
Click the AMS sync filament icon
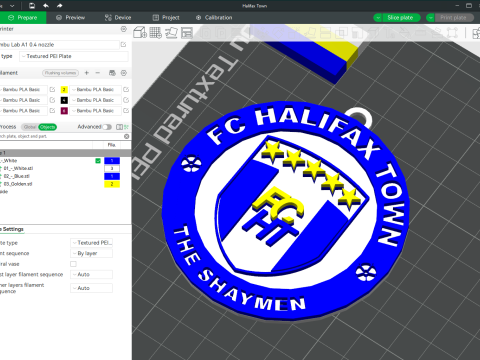(x=112, y=73)
